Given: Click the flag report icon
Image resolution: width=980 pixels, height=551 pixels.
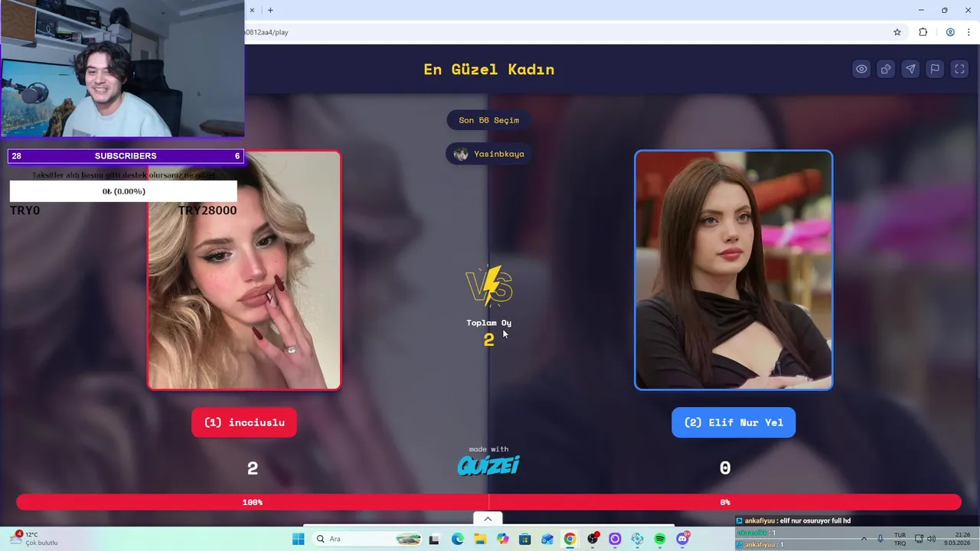Looking at the screenshot, I should click(x=935, y=69).
